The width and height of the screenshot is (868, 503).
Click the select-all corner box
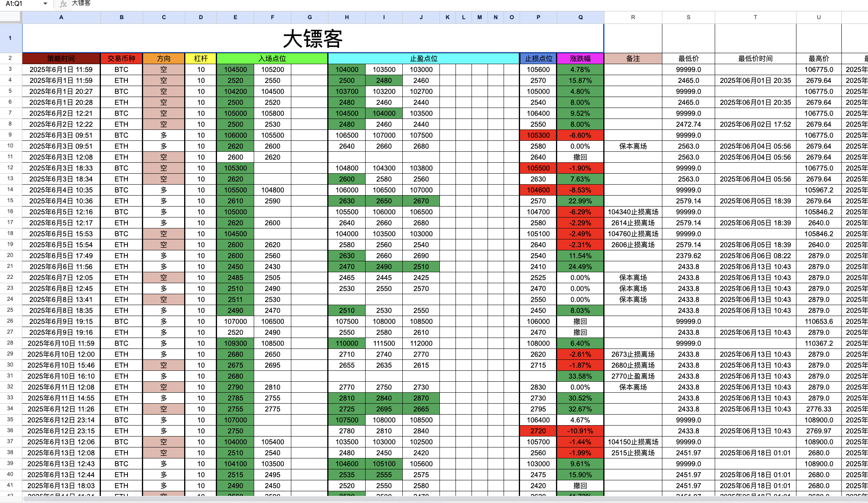coord(11,17)
